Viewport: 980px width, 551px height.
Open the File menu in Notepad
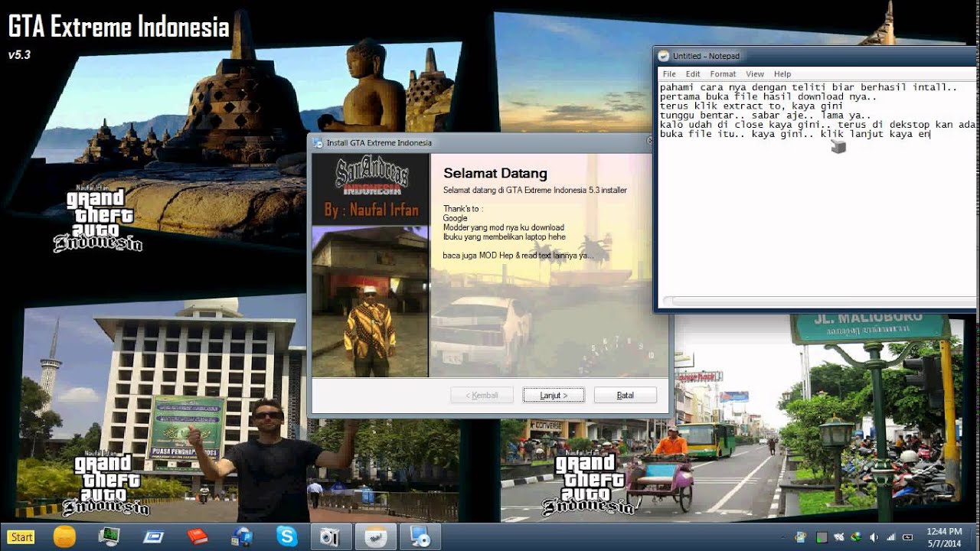[x=669, y=74]
